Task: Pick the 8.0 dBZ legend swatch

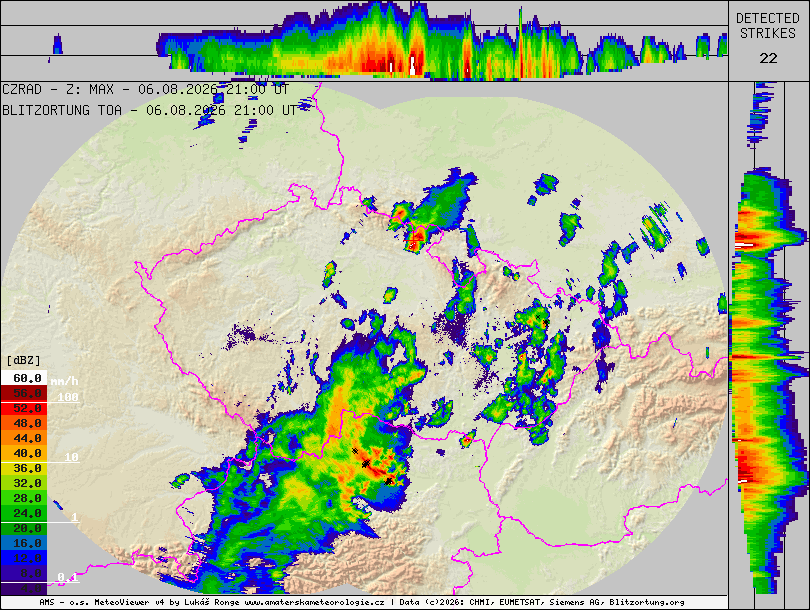Action: (24, 573)
